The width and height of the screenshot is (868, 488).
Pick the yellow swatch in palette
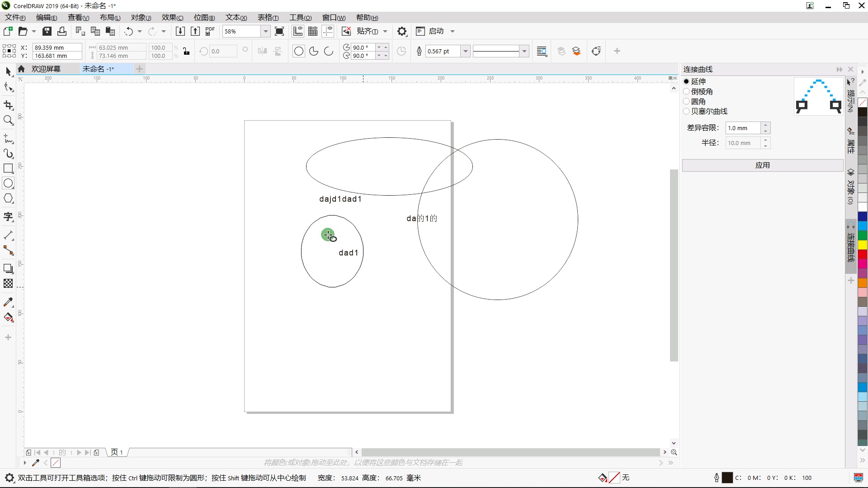863,245
